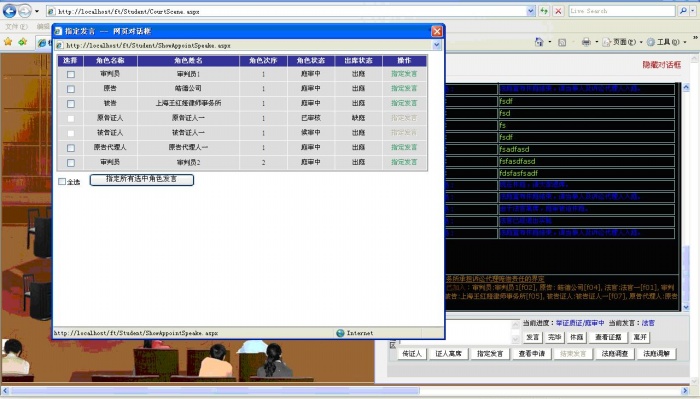Click 指定所有选中角色发言 button
700x399 pixels.
coord(142,179)
